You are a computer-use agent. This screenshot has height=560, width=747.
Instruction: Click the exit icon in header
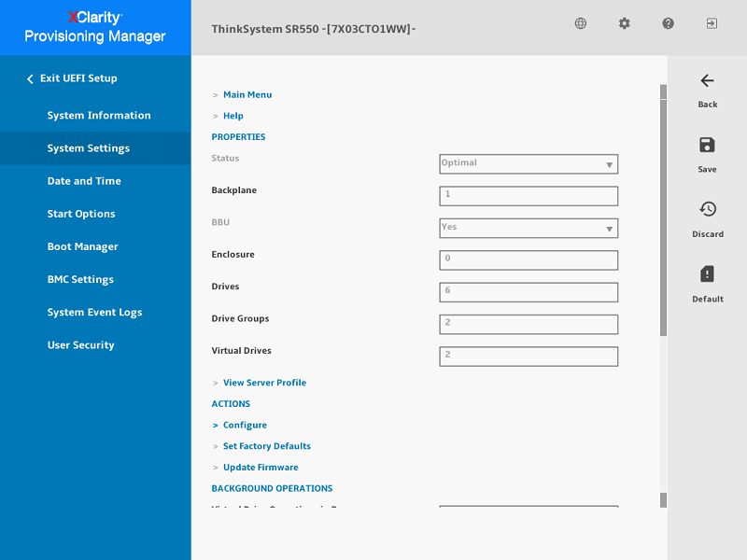tap(712, 23)
